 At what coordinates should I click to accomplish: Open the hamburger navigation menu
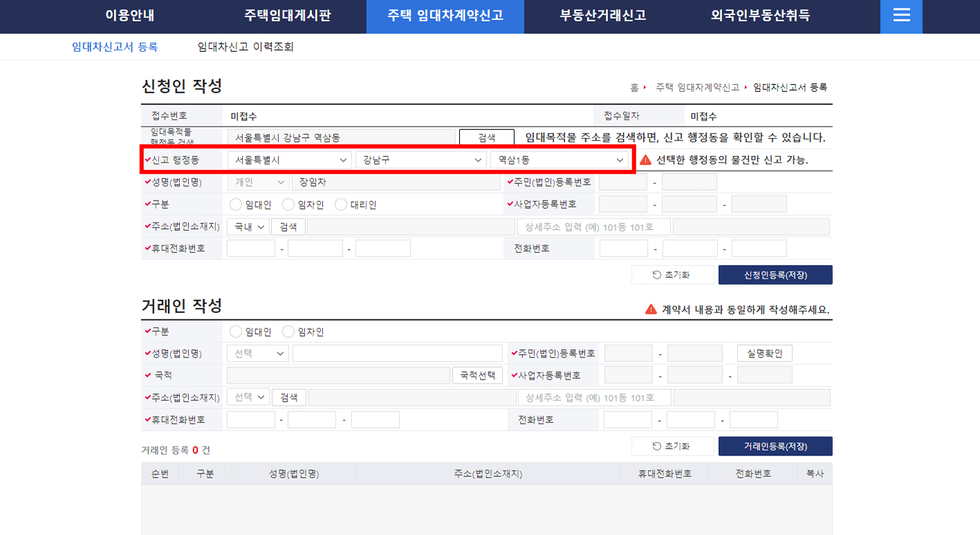(900, 17)
